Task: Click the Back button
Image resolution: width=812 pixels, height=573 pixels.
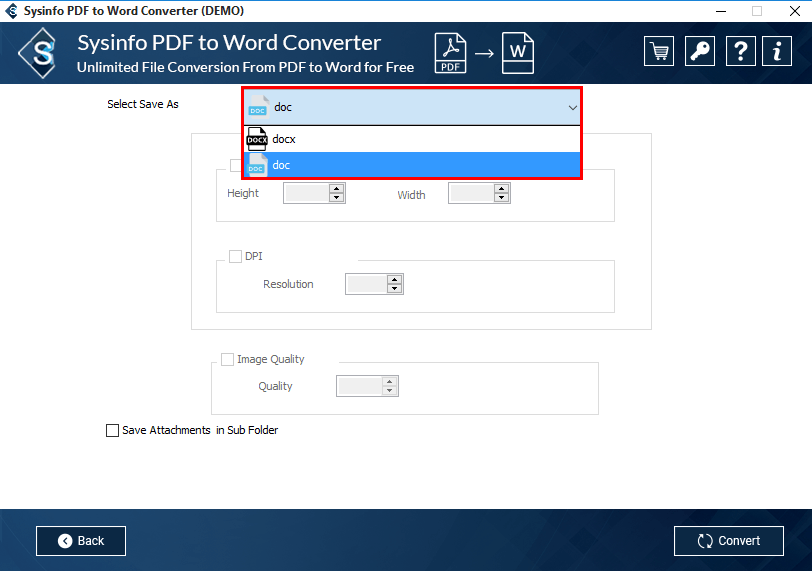Action: pos(81,541)
